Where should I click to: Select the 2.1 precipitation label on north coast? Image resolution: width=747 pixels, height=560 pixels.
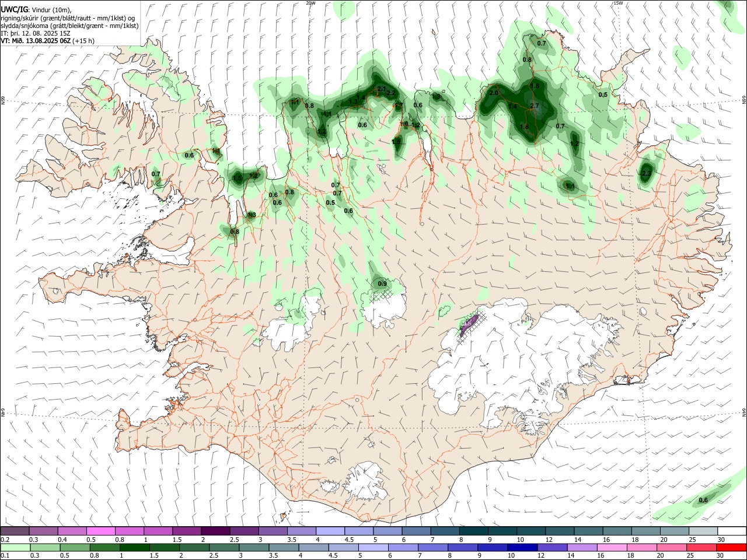(x=382, y=89)
